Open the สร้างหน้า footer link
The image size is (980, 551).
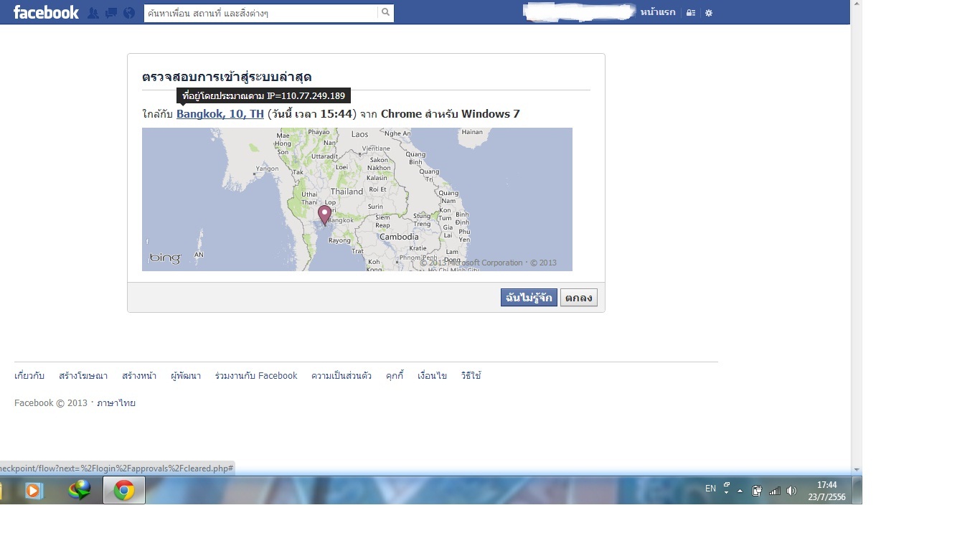click(x=139, y=376)
